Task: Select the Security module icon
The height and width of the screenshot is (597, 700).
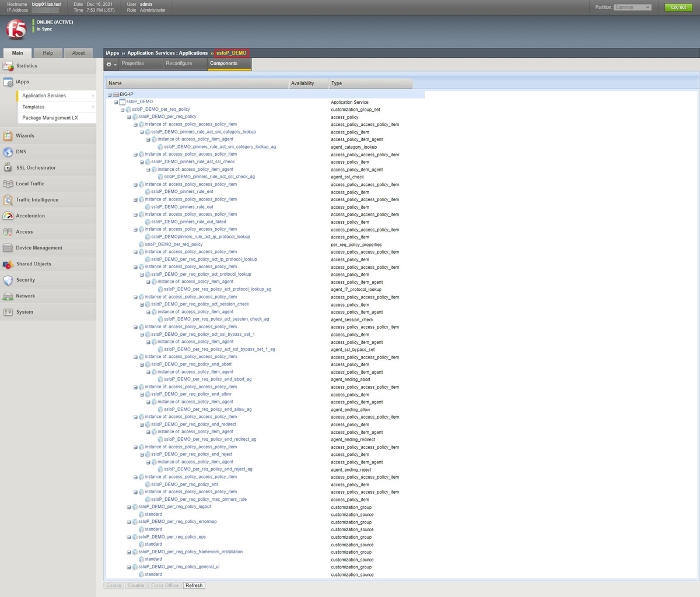Action: click(x=8, y=280)
